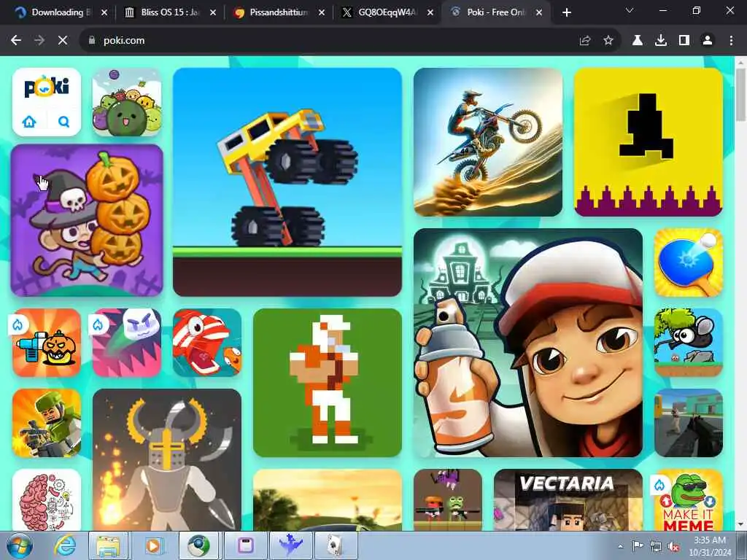The image size is (747, 560).
Task: Open the Subway Surfers game thumbnail
Action: pyautogui.click(x=528, y=343)
